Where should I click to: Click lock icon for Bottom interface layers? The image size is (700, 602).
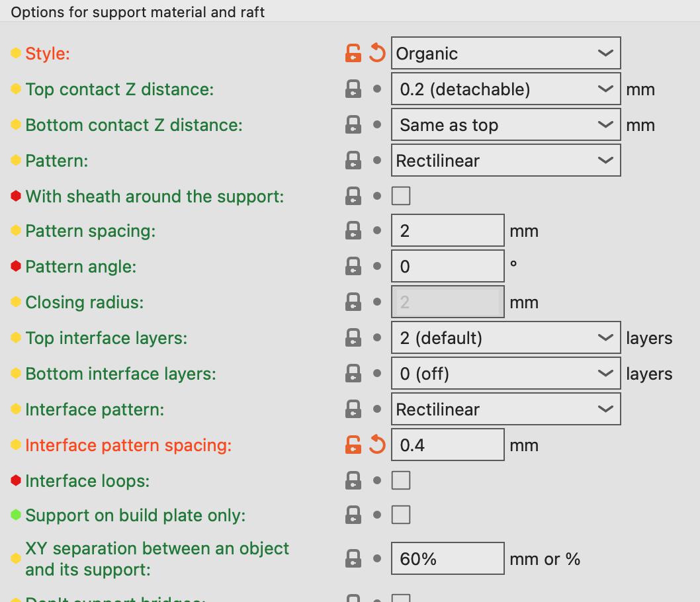(353, 374)
